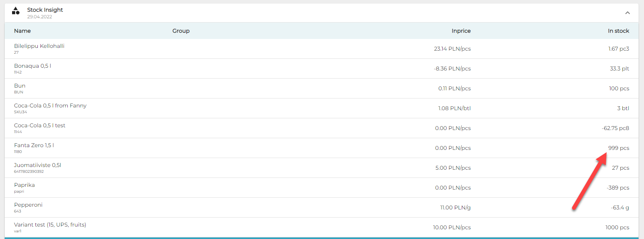Click the 23.14 PLN/pcs inprice value

point(452,49)
